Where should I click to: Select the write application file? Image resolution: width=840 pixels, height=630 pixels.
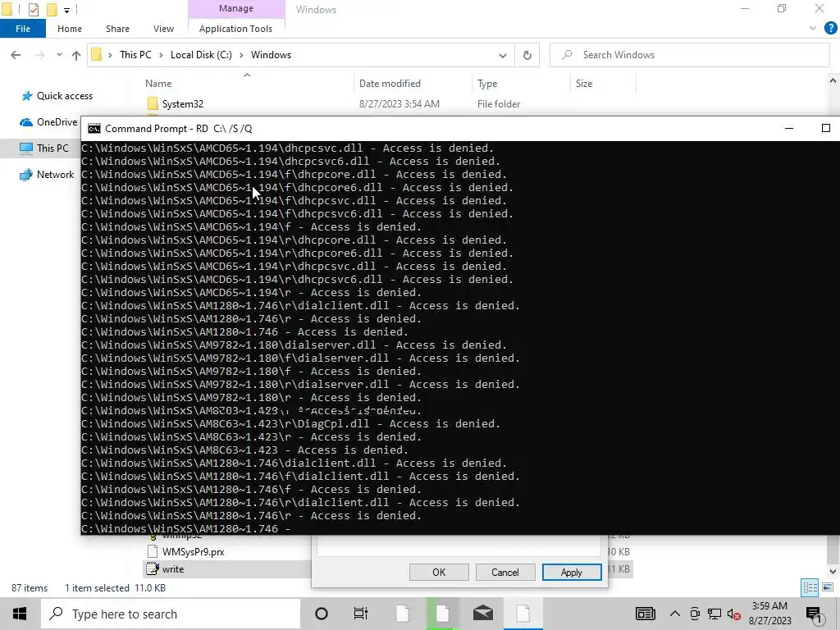(x=173, y=569)
